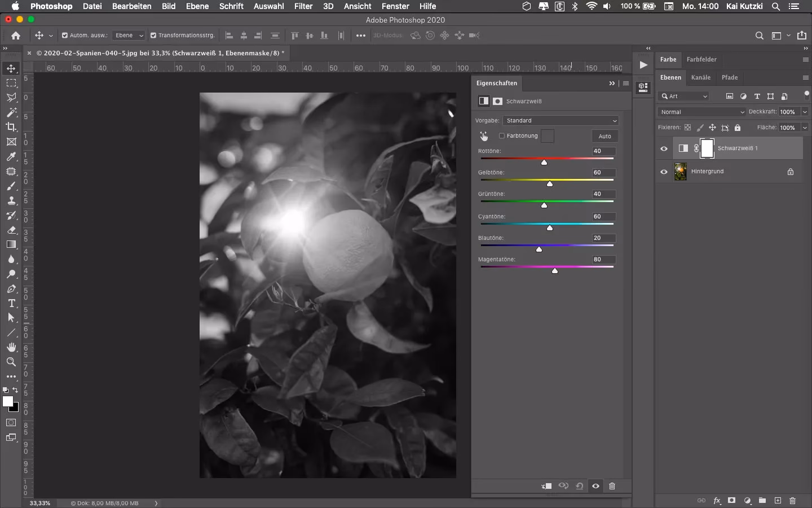
Task: Click the Add new fx layer style icon
Action: (717, 501)
